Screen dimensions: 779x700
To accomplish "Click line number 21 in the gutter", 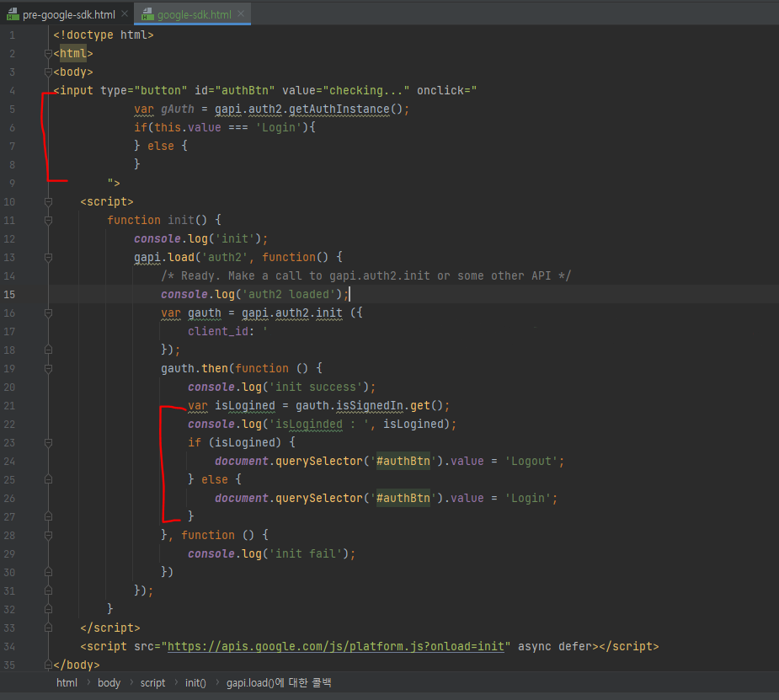I will [9, 406].
